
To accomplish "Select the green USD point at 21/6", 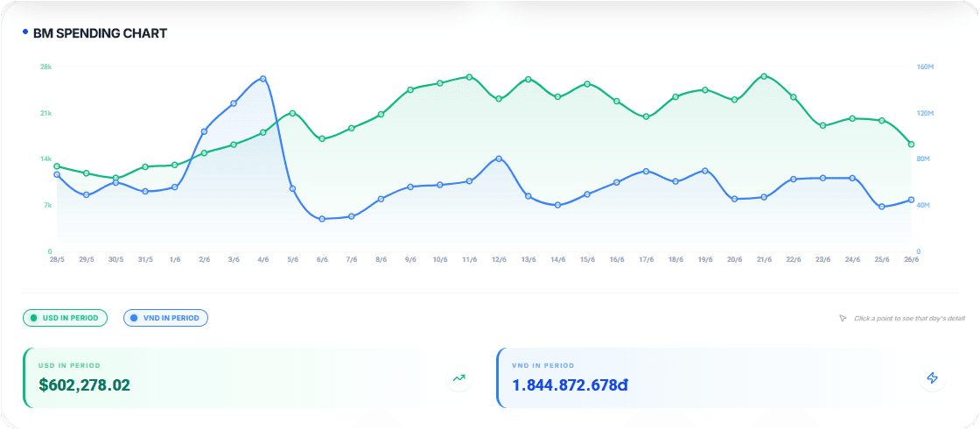I will 764,76.
